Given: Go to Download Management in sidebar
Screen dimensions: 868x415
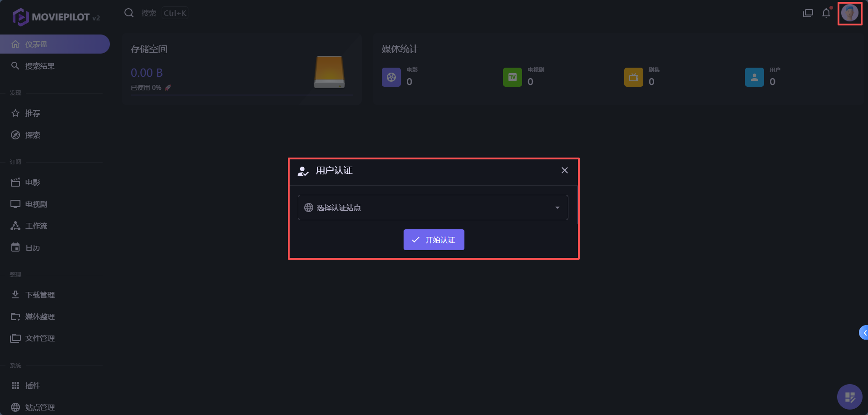Looking at the screenshot, I should [40, 295].
